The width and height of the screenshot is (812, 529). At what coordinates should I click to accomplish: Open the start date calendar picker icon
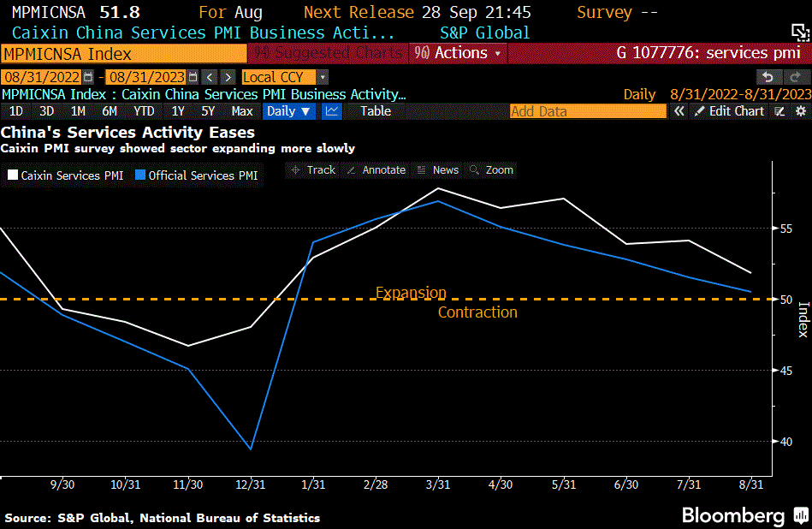coord(88,77)
